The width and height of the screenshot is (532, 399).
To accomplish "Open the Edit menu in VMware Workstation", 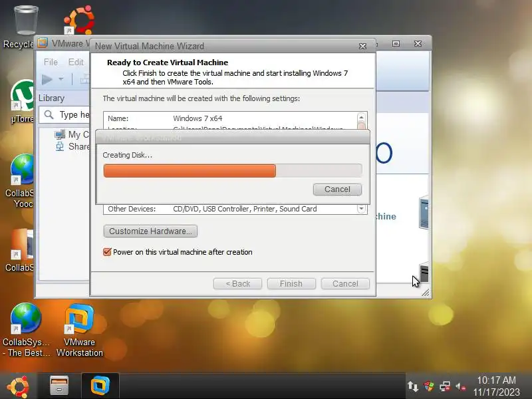I will coord(76,62).
